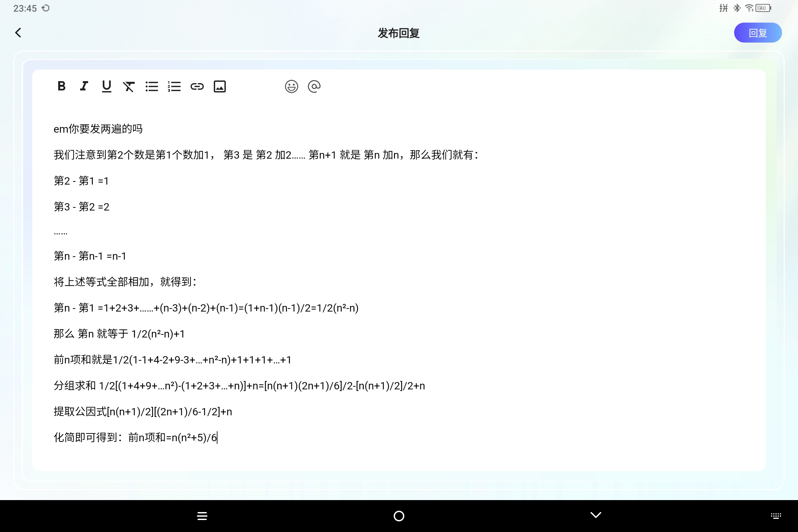Insert a bulleted list
Screen dimensions: 798x532
coord(152,86)
